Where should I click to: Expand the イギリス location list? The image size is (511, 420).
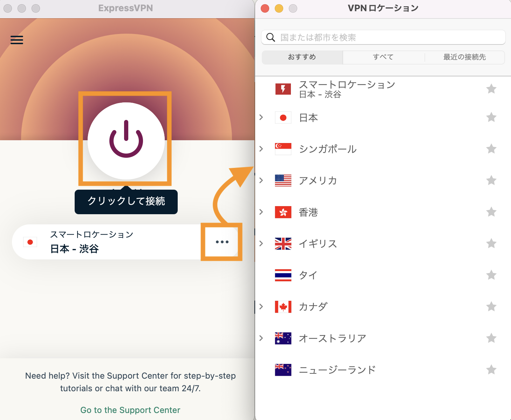pyautogui.click(x=261, y=243)
